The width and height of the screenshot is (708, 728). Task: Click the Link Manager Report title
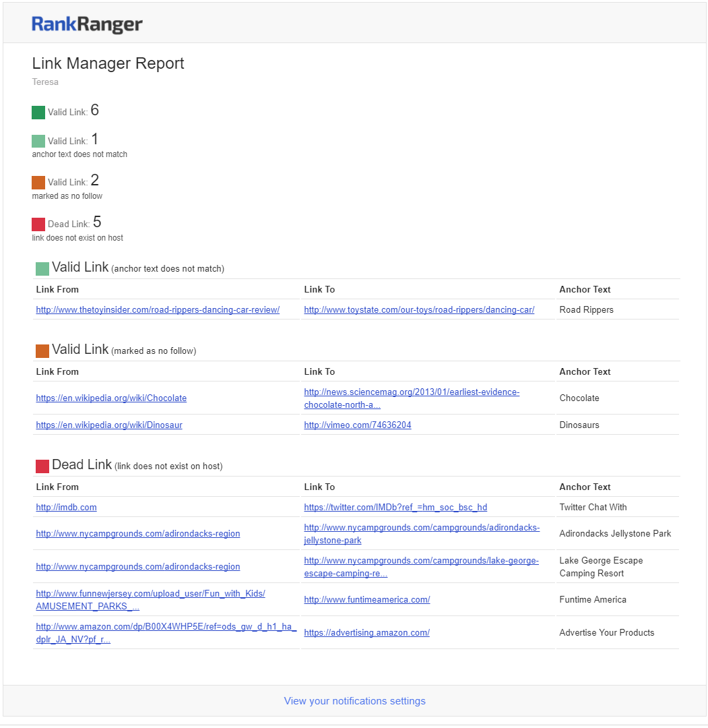[x=108, y=63]
